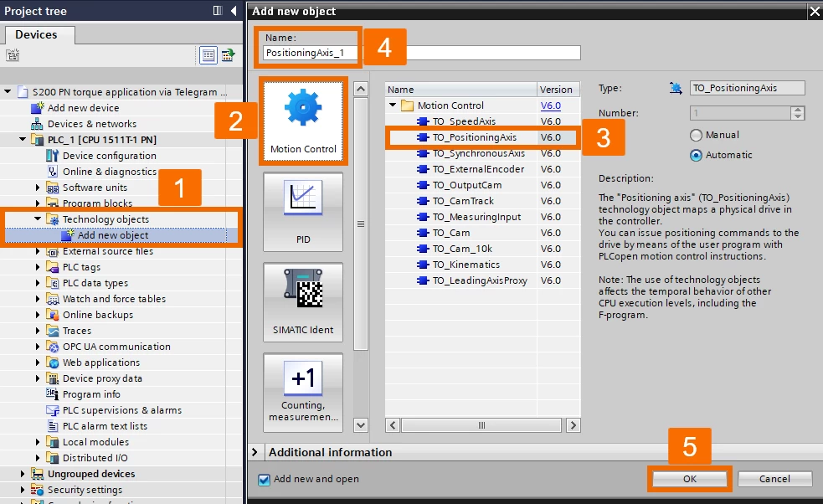This screenshot has width=823, height=504.
Task: Click the Watch and force tables icon
Action: pos(52,299)
